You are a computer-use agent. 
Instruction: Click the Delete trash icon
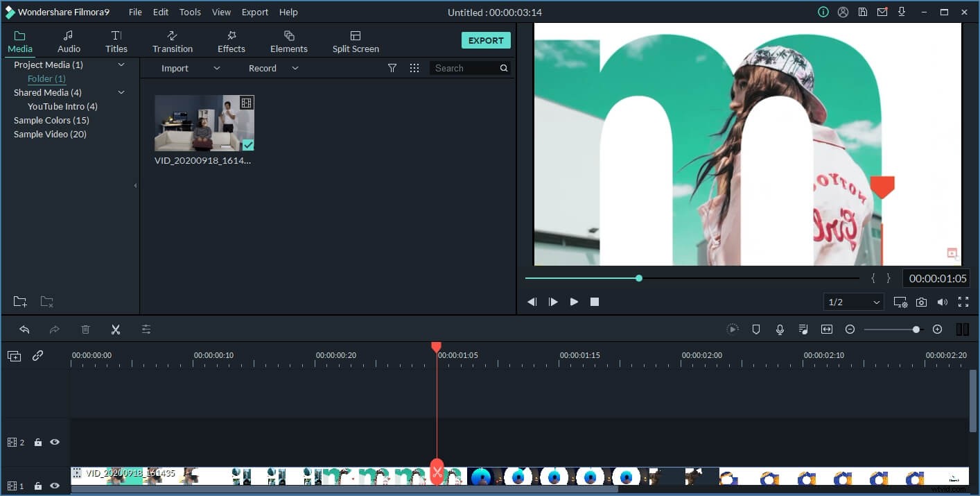coord(85,329)
